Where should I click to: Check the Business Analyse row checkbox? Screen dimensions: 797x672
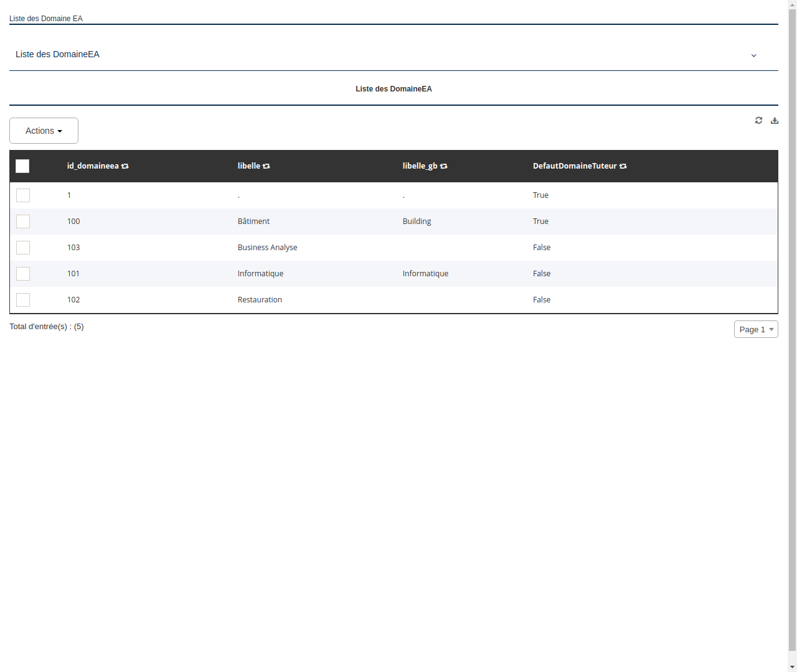click(22, 247)
